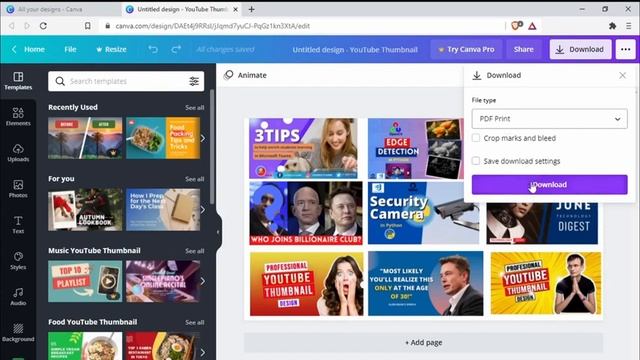Open the Uploads sidebar panel
Viewport: 640px width, 360px height.
[18, 153]
